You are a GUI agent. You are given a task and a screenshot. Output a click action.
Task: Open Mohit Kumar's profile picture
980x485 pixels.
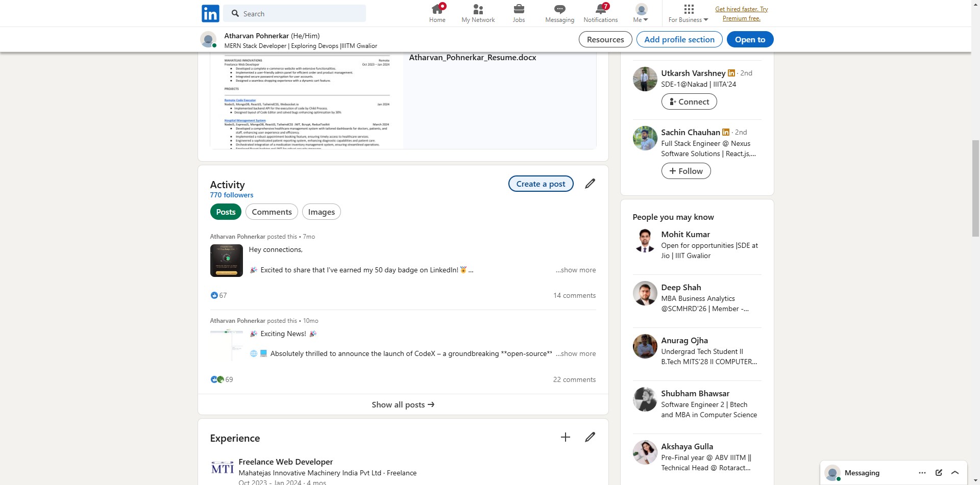click(x=645, y=240)
